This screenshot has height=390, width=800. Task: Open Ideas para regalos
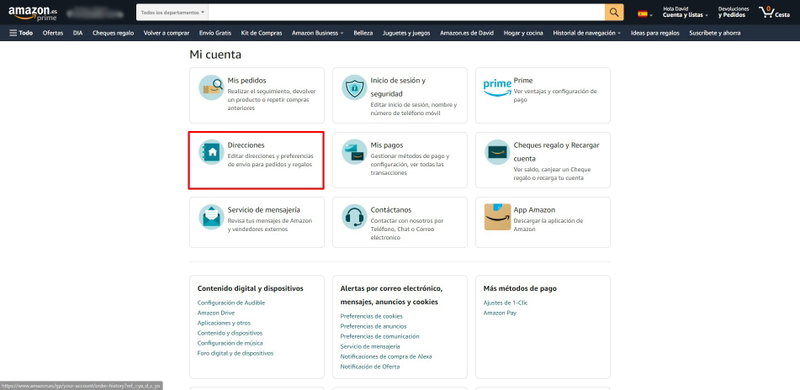[x=655, y=33]
